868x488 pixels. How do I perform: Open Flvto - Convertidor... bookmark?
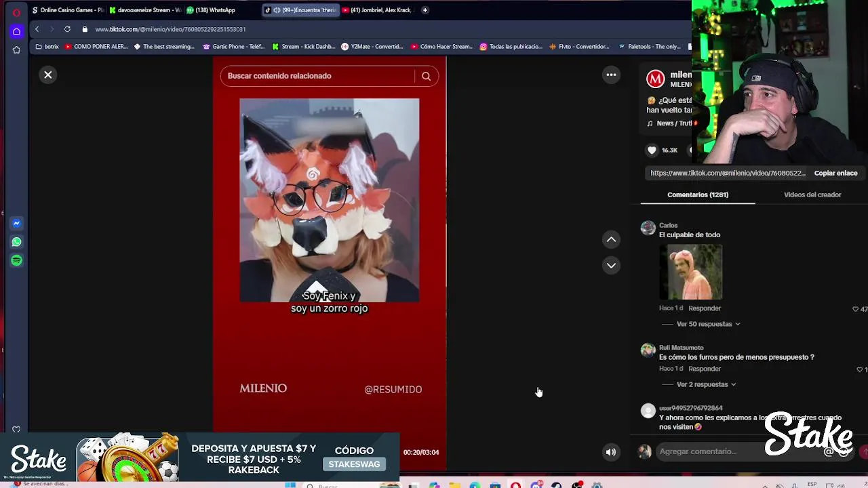point(579,47)
